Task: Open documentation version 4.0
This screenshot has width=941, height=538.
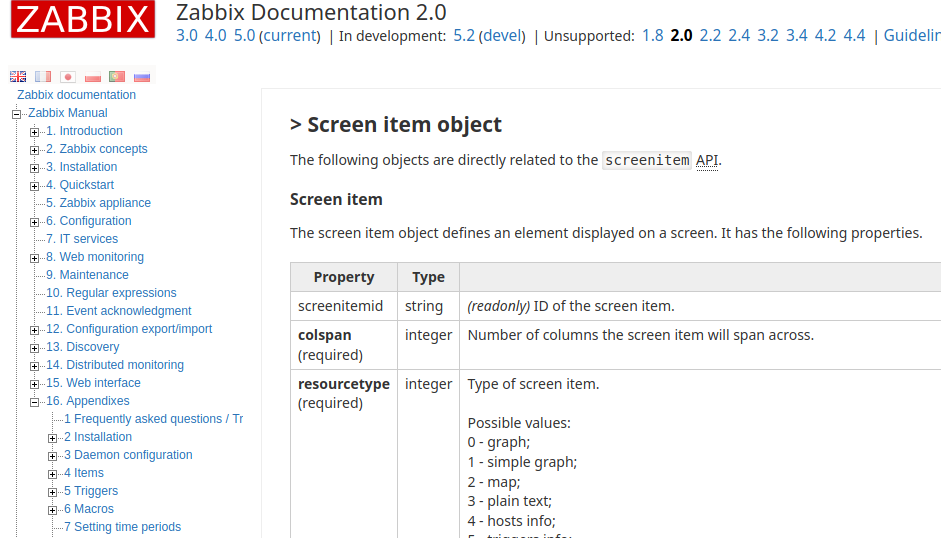Action: point(215,35)
